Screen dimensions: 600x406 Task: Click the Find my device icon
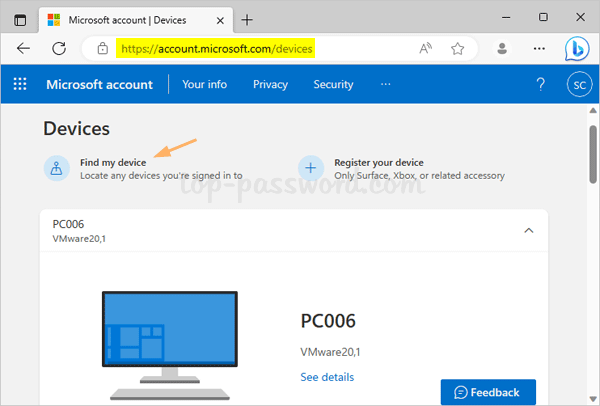tap(57, 168)
